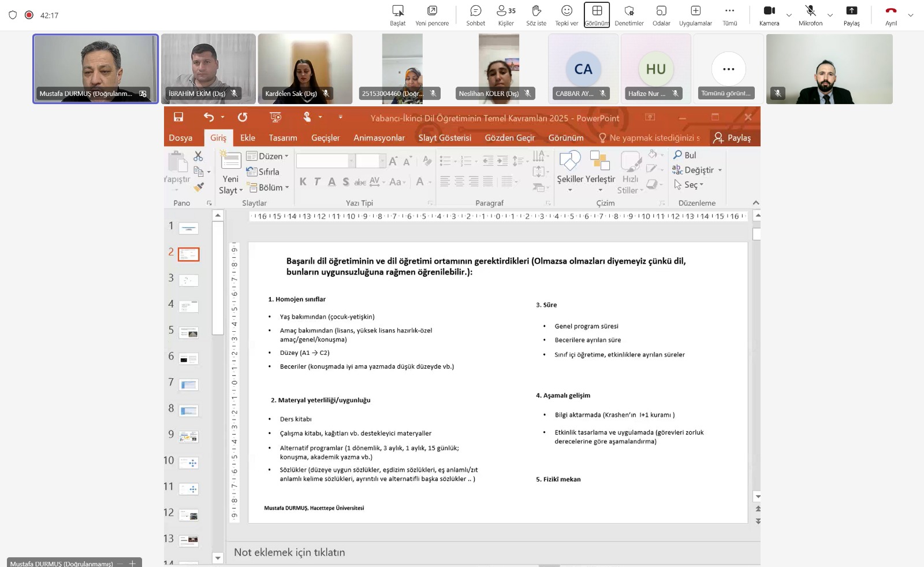Expand the Seç selection dropdown

coord(690,185)
